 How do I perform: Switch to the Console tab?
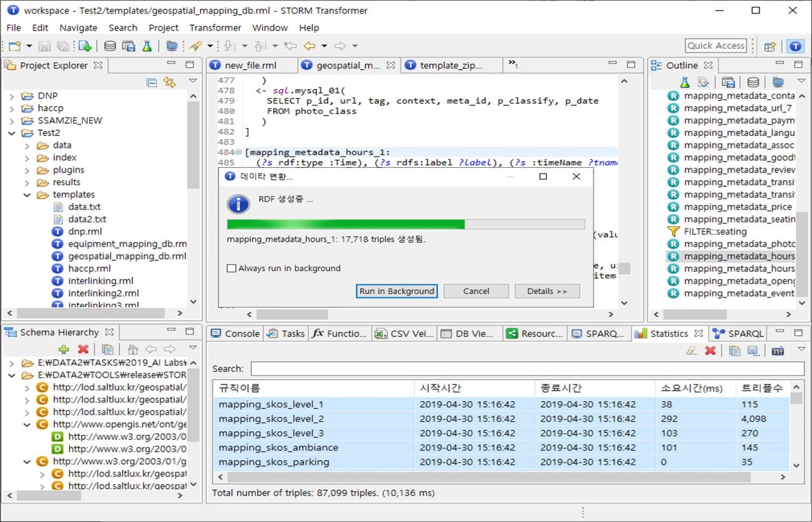point(236,333)
